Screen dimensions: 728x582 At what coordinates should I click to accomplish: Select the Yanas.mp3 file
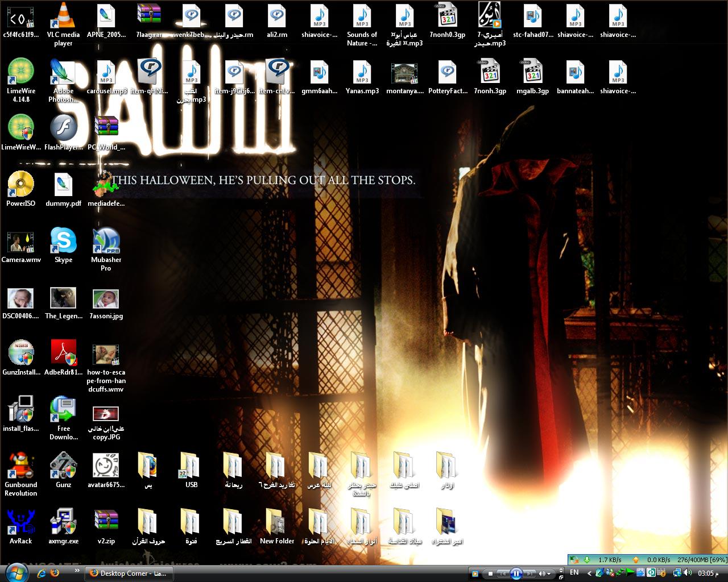coord(362,77)
